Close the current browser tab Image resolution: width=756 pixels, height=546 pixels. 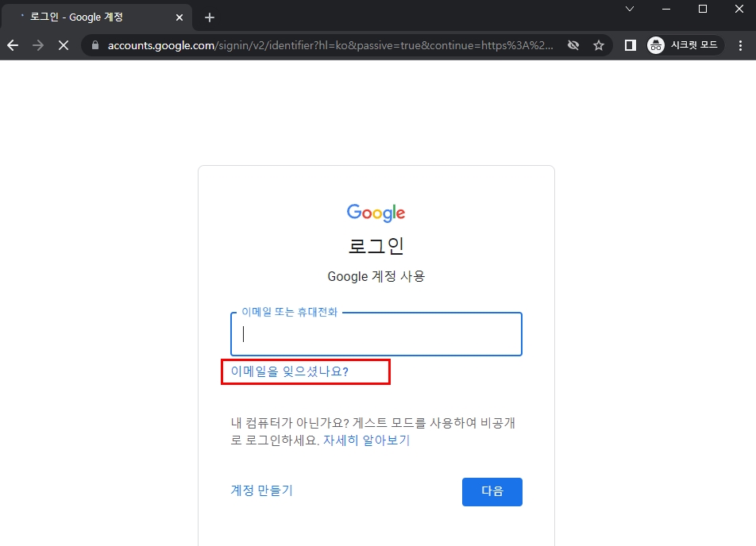click(179, 17)
